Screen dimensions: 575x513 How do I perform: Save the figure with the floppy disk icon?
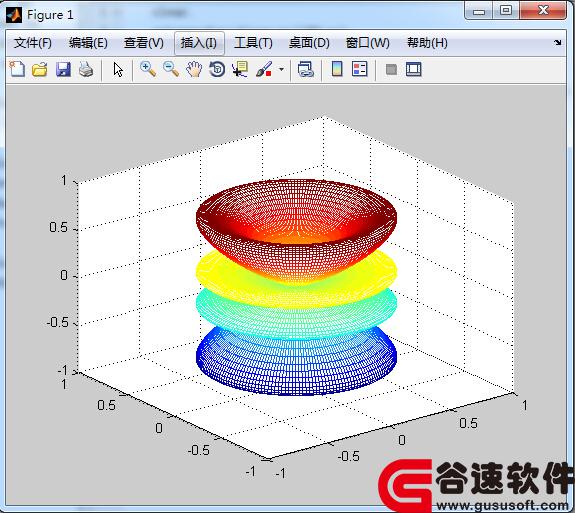point(63,69)
